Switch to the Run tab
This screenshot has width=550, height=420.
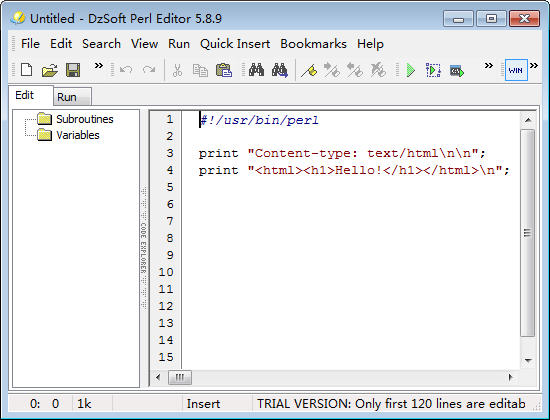tap(72, 97)
